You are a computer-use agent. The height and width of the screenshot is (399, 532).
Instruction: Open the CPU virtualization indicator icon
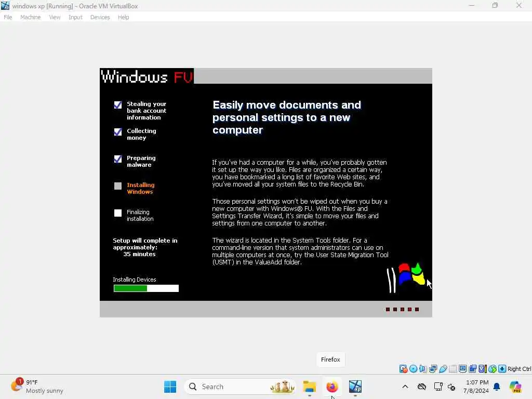483,369
